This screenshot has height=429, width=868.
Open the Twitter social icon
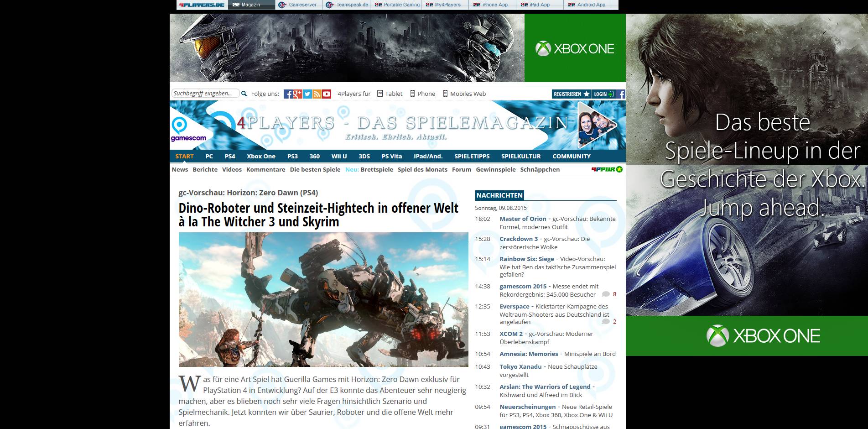(307, 94)
